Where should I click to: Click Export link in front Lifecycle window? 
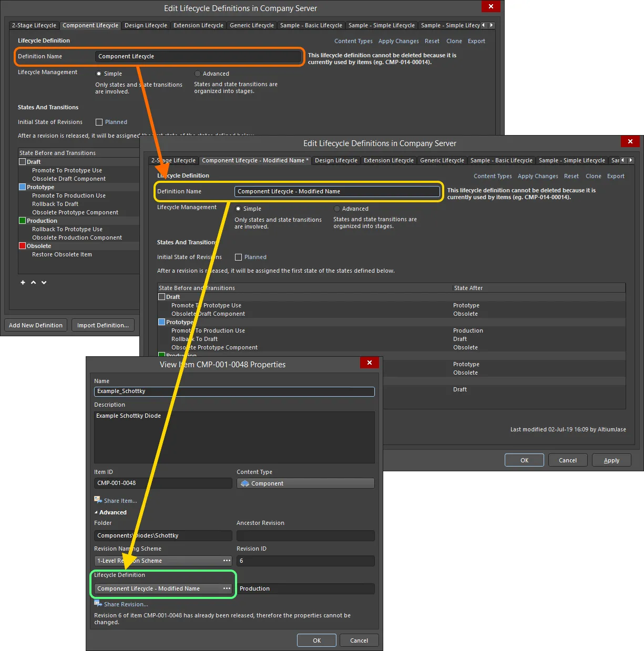tap(616, 176)
